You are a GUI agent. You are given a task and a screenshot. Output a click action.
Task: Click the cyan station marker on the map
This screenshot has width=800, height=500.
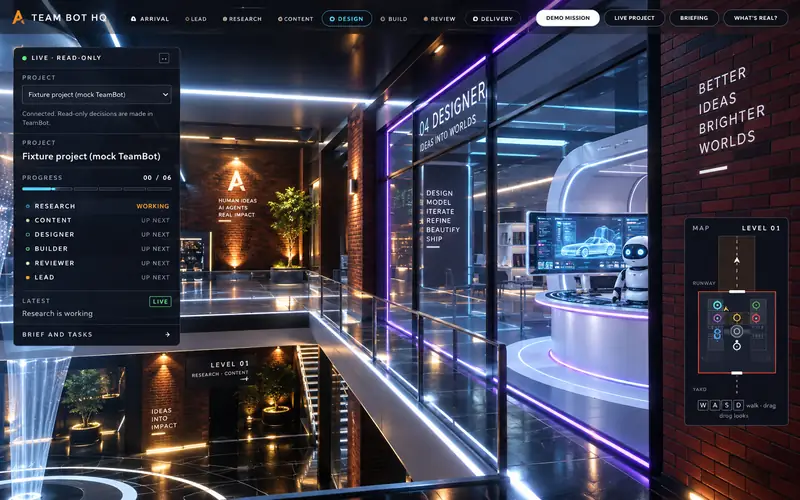pos(717,305)
